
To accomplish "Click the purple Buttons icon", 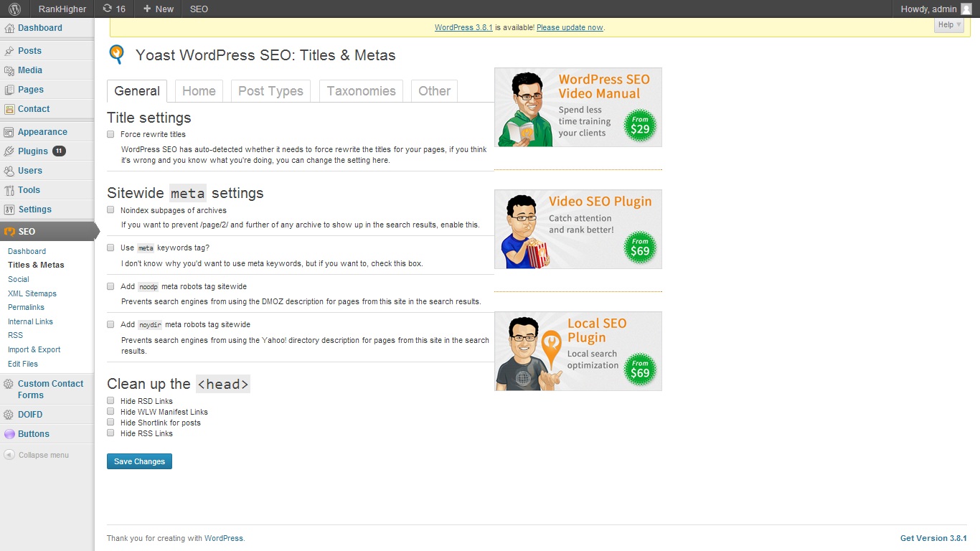I will [9, 434].
